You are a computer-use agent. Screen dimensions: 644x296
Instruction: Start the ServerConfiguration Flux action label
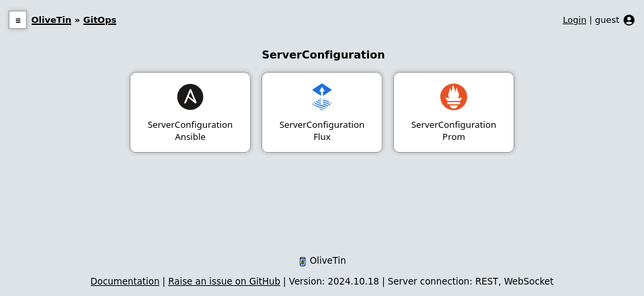tap(322, 131)
